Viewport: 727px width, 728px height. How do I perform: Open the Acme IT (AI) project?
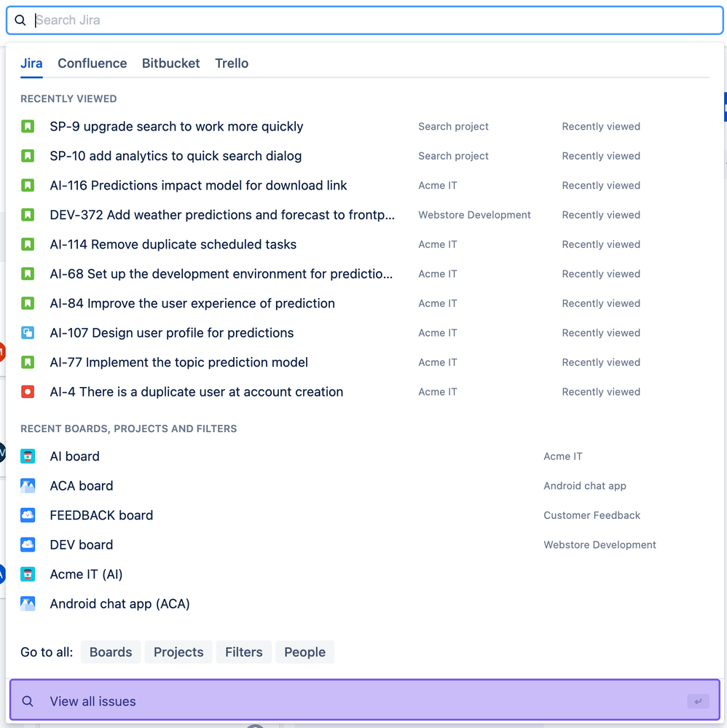(x=86, y=574)
